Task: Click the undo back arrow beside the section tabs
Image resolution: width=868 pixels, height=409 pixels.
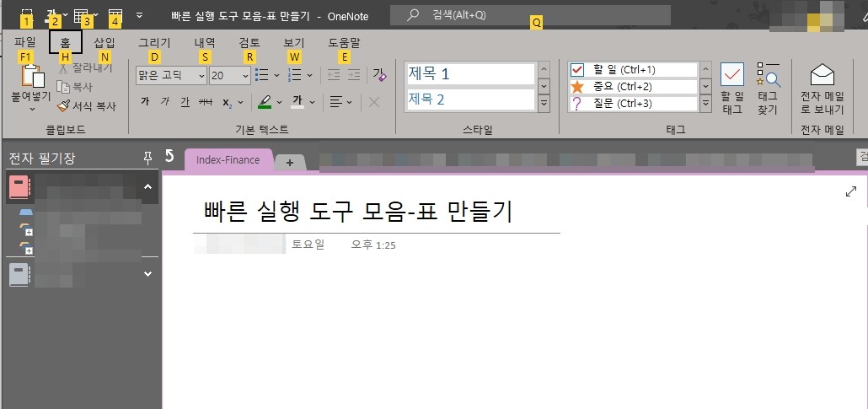Action: pyautogui.click(x=169, y=156)
